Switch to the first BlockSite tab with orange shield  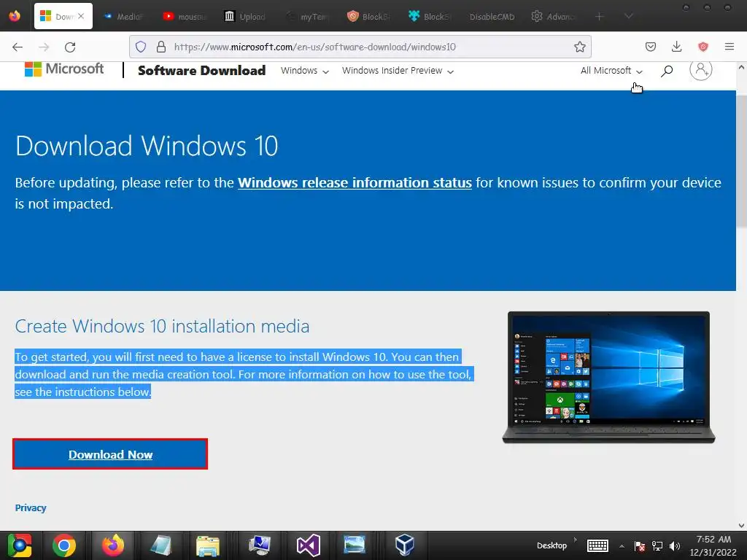368,17
